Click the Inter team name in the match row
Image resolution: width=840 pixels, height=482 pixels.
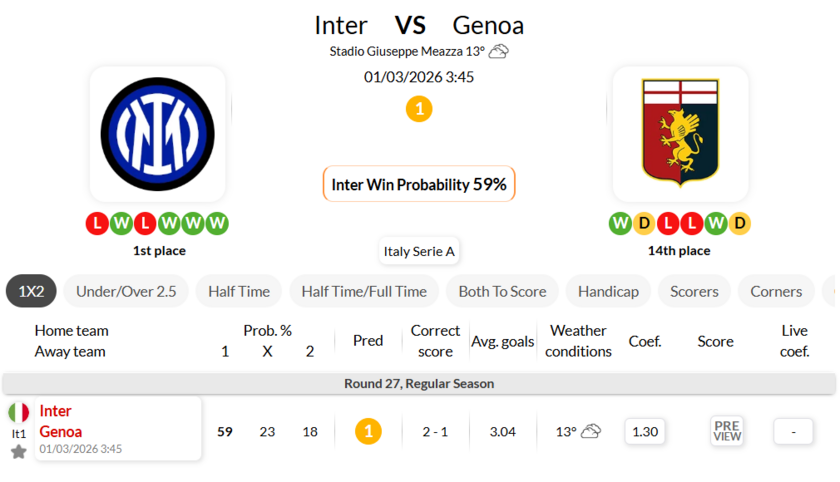[x=55, y=411]
